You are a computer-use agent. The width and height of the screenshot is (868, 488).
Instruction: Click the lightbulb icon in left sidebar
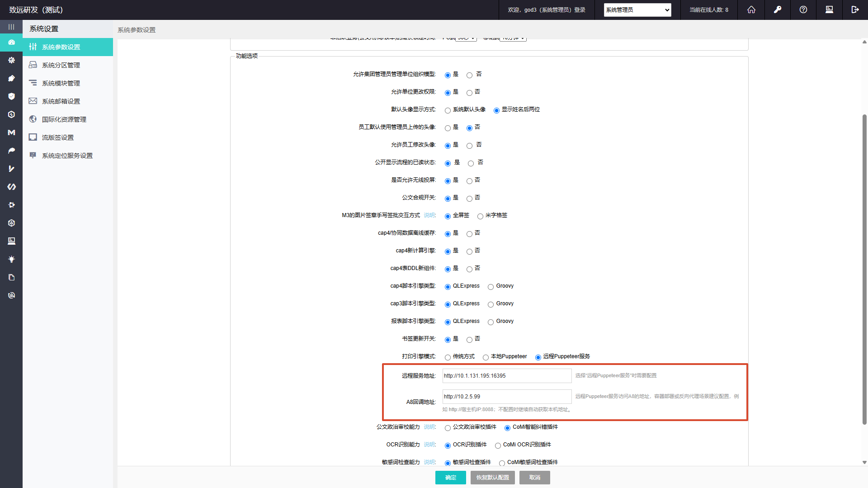(11, 259)
